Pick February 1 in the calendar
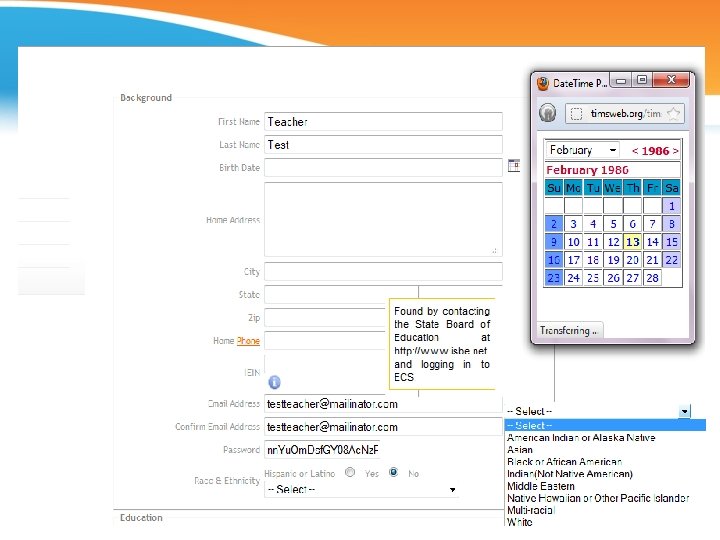This screenshot has width=720, height=540. click(671, 206)
